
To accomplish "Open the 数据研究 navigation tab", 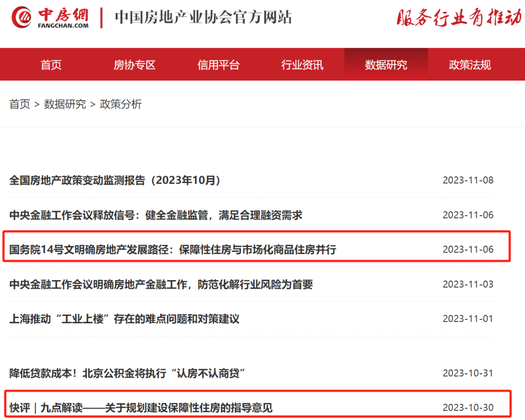I will pos(386,65).
